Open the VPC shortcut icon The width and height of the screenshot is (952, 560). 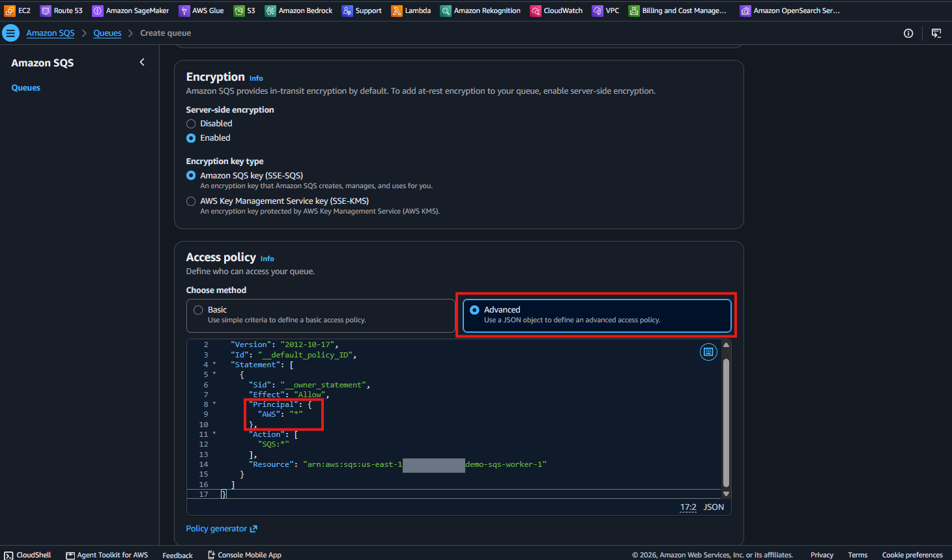pyautogui.click(x=598, y=10)
